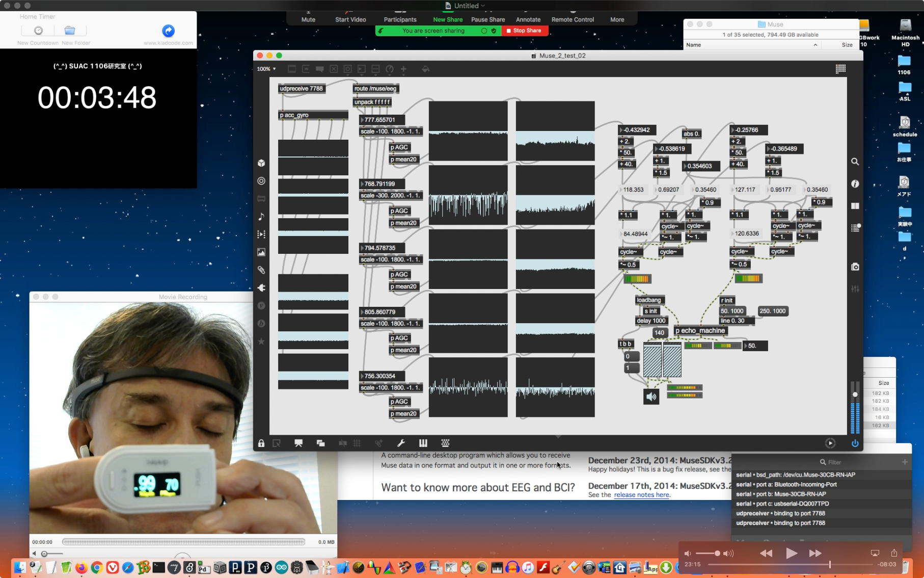Click the wrench debug icon
This screenshot has height=578, width=924.
[x=401, y=443]
